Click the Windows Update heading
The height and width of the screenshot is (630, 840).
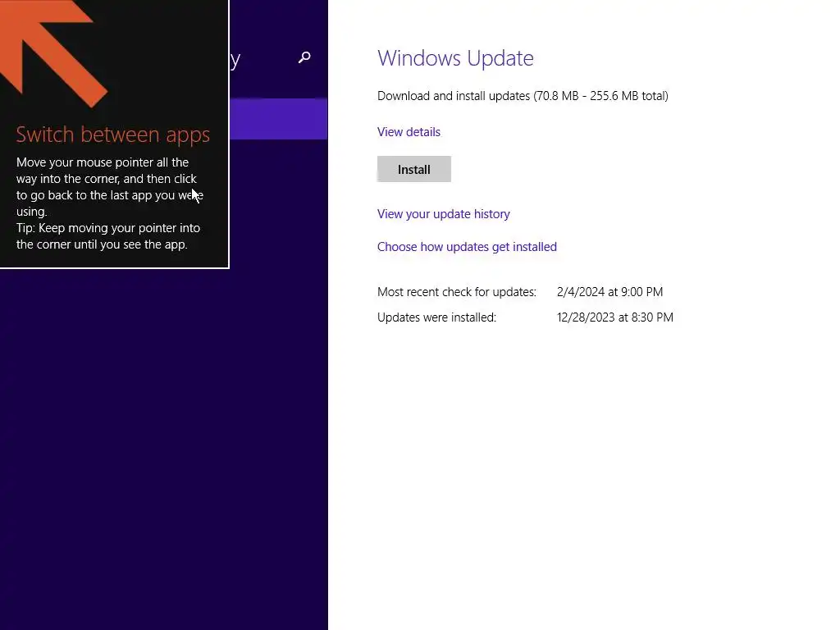tap(455, 58)
